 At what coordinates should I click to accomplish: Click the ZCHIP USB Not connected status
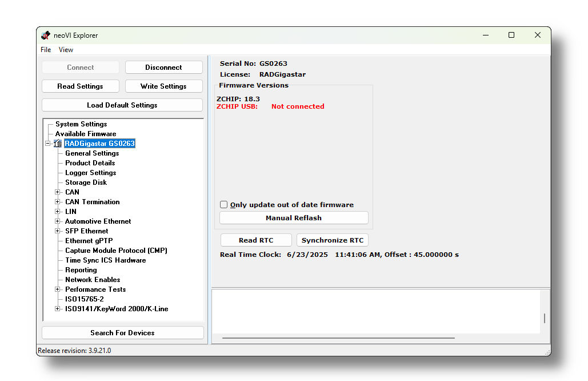pyautogui.click(x=270, y=106)
